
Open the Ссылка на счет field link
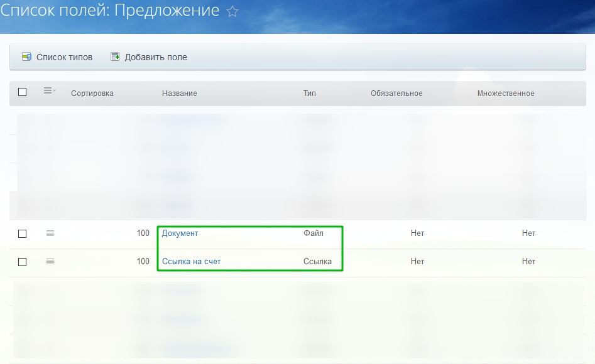pyautogui.click(x=192, y=262)
